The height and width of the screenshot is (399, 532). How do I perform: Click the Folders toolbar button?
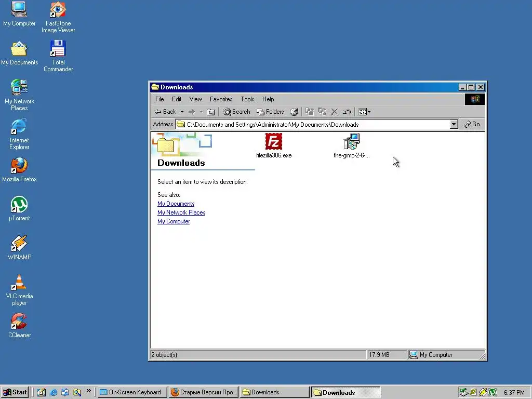coord(270,112)
